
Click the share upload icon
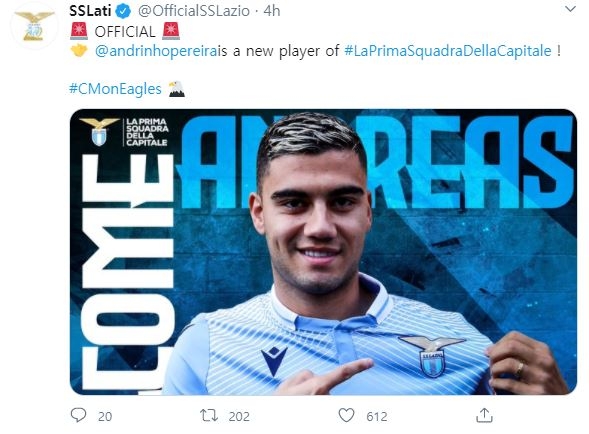(484, 415)
